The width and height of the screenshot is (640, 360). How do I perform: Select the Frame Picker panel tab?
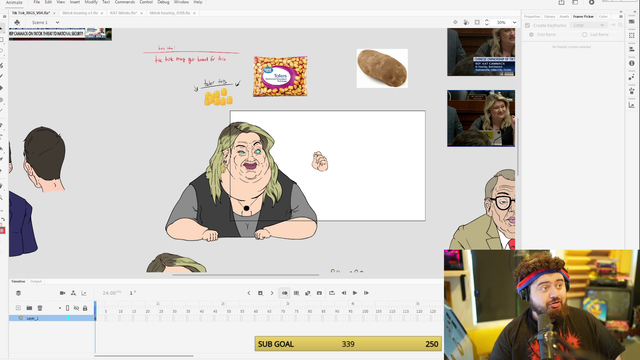point(583,16)
